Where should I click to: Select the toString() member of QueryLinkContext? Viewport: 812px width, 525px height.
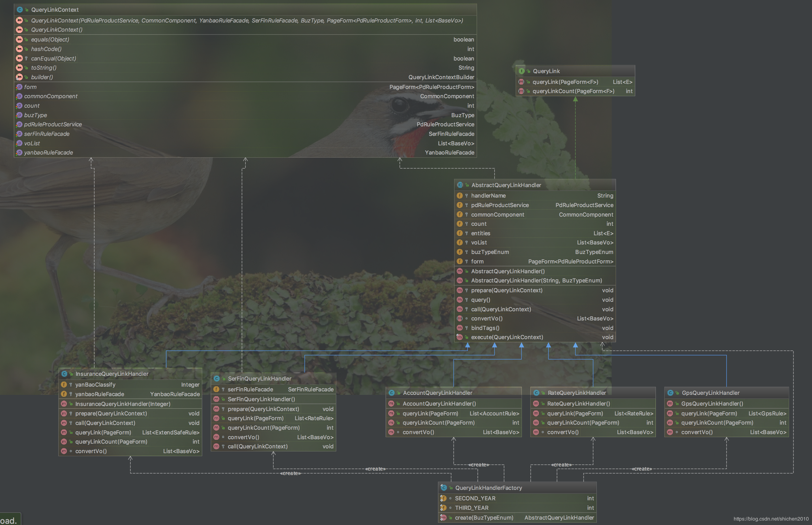[x=44, y=67]
